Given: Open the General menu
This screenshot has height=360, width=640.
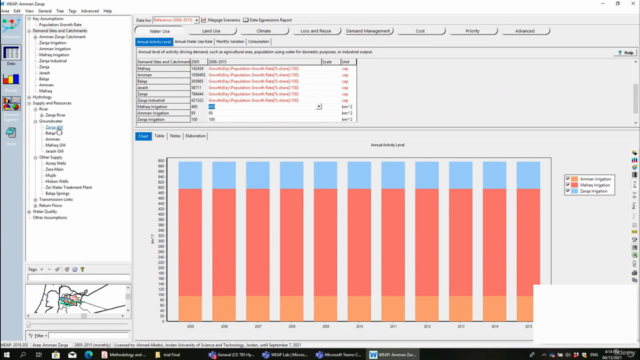Looking at the screenshot, I should (x=44, y=11).
